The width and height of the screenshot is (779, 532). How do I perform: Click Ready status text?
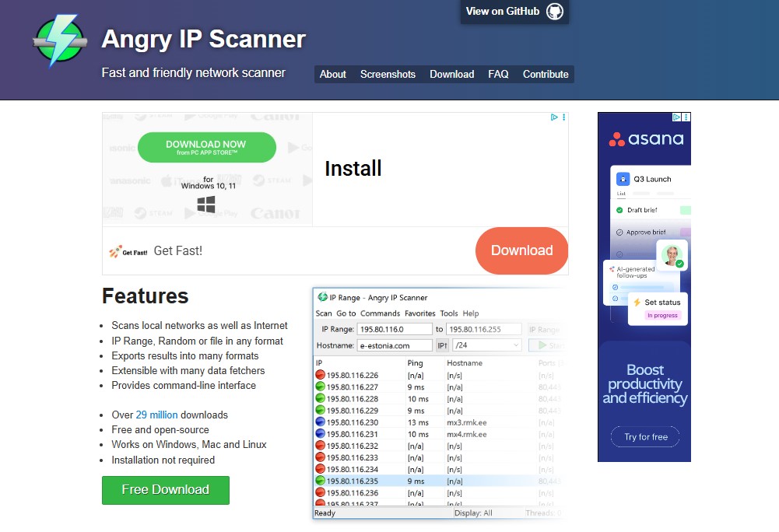[x=325, y=513]
